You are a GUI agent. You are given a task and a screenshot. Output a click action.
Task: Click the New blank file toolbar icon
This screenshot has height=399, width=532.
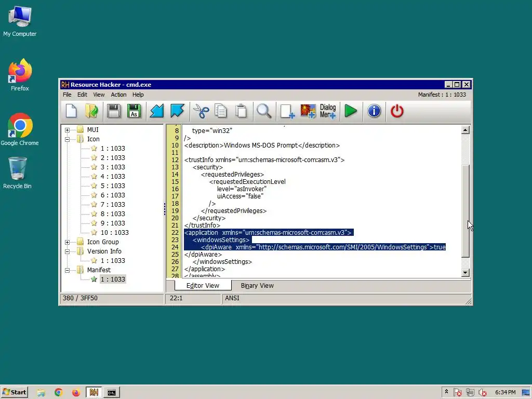71,111
